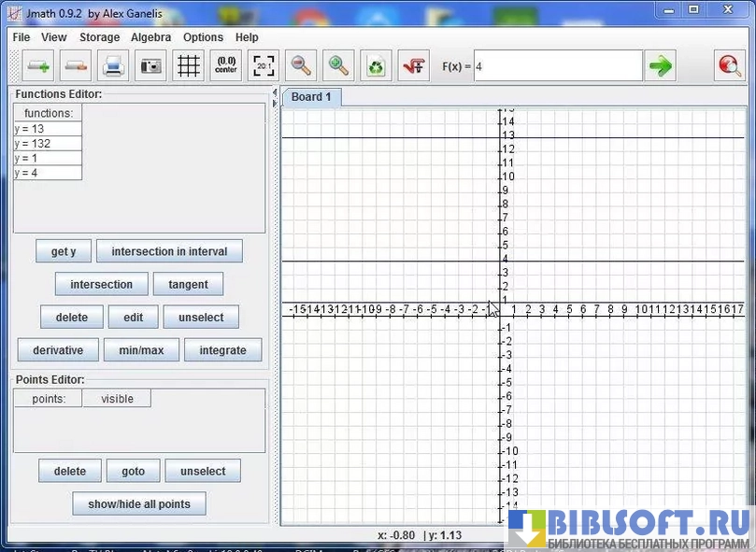
Task: Collapse the left panel using divider arrow
Action: coord(275,93)
